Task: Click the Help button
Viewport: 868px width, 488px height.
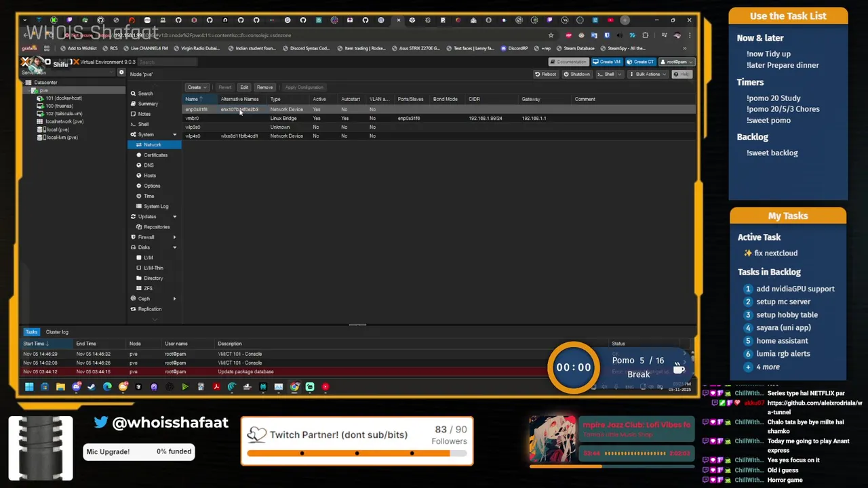Action: 682,75
